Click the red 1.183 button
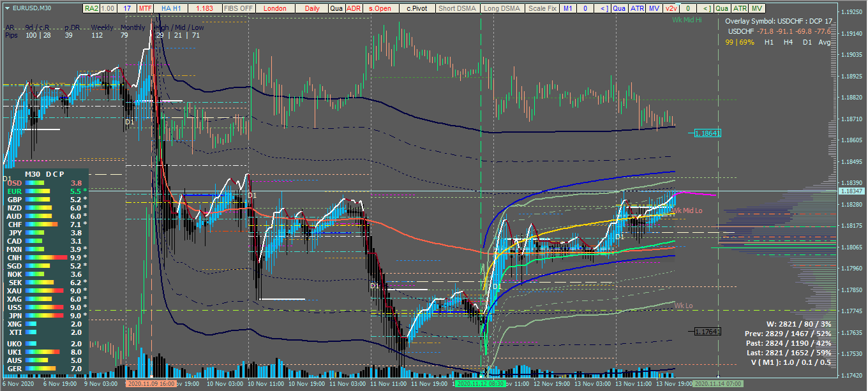The height and width of the screenshot is (391, 868). pos(205,8)
